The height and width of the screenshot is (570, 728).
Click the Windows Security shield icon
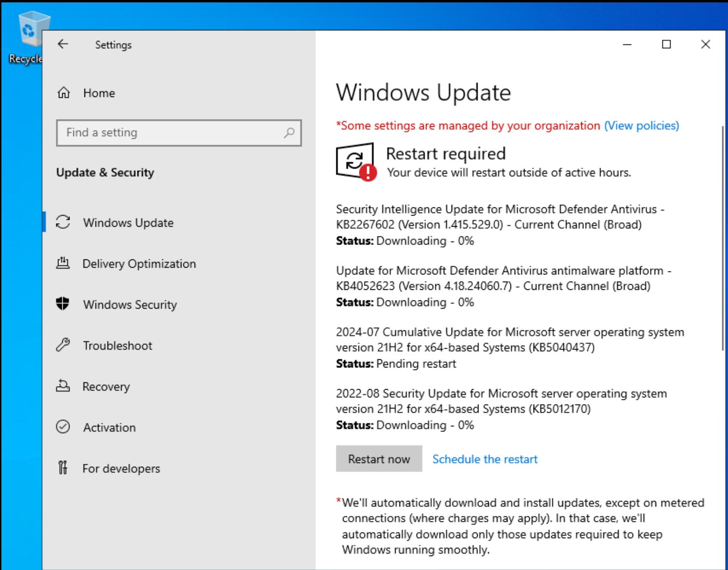[x=63, y=304]
